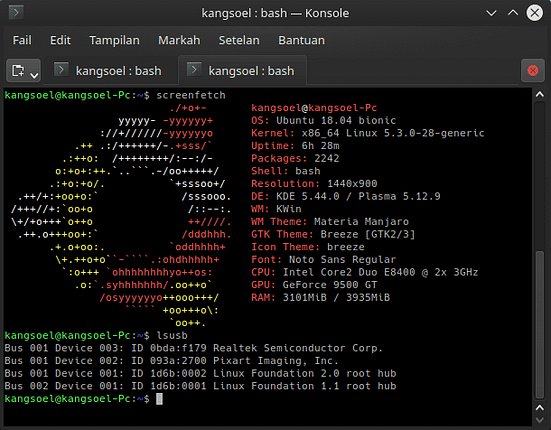Click the Uptime: 6h 28m line
This screenshot has width=551, height=430.
tap(296, 146)
